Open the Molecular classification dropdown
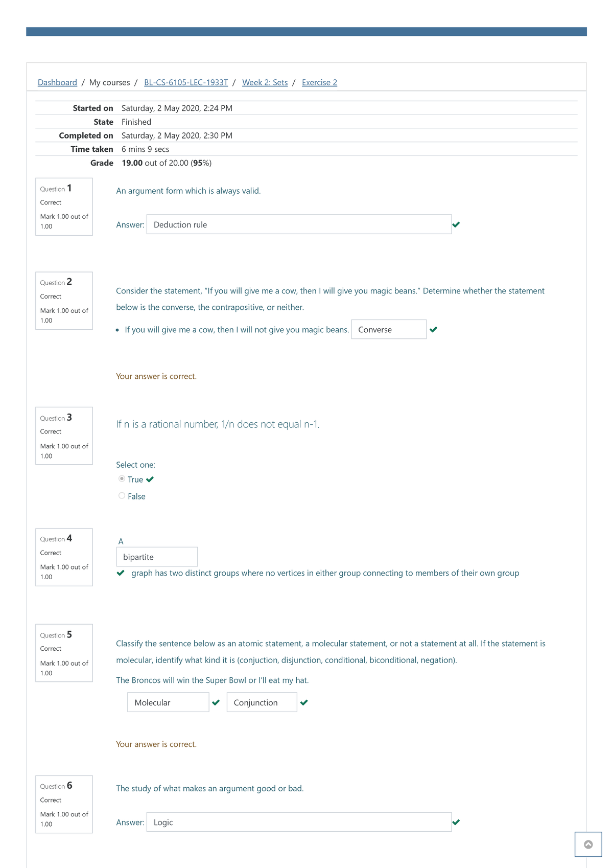Viewport: 613px width, 868px height. pyautogui.click(x=168, y=702)
